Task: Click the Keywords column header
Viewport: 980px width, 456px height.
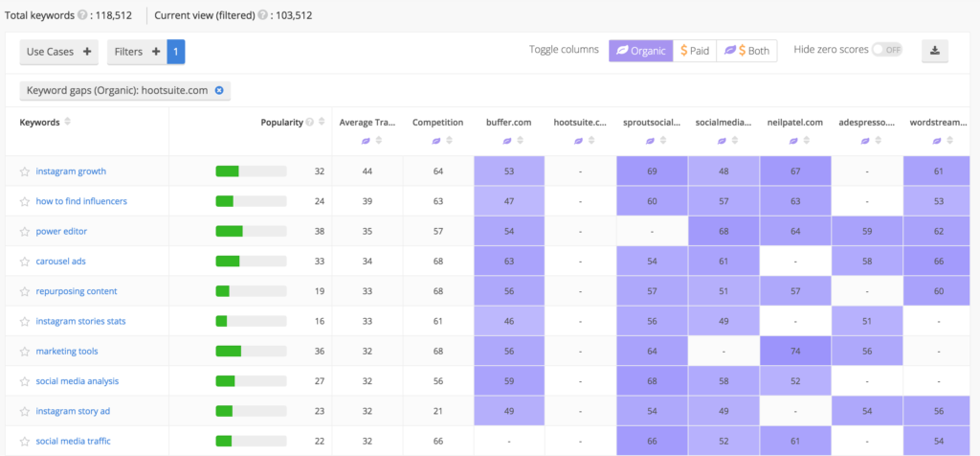Action: 40,123
